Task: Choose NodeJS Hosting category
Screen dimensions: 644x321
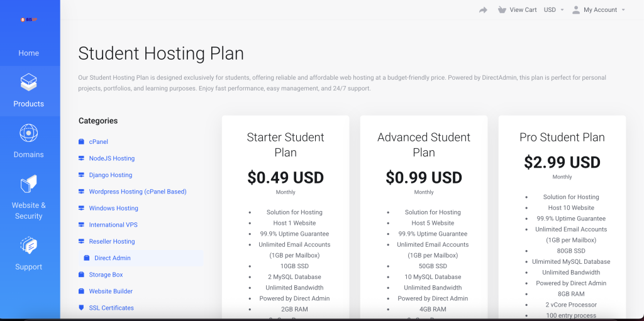Action: [111, 158]
